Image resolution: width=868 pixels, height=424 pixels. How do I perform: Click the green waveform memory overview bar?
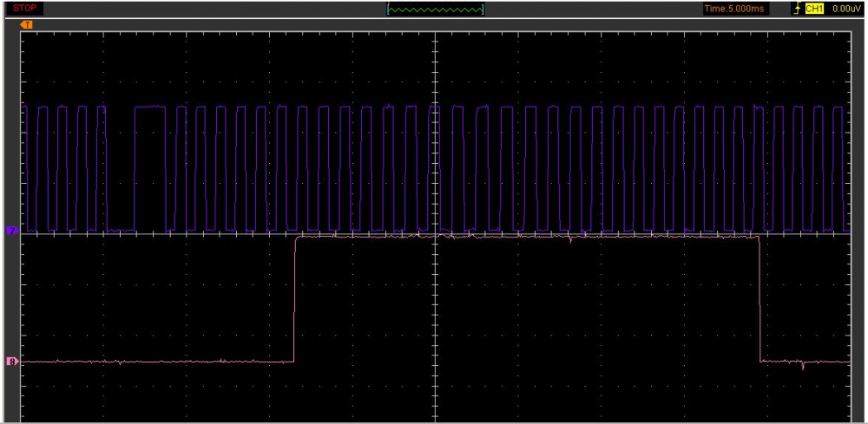(436, 10)
